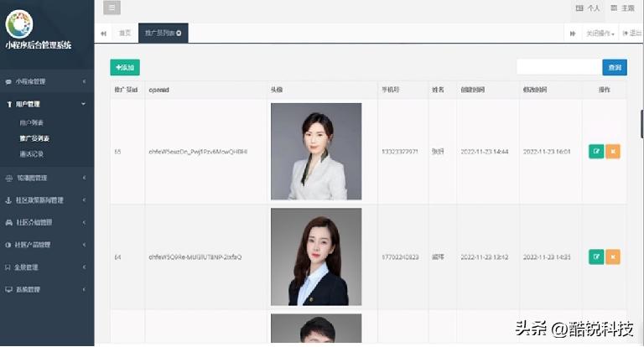Image resolution: width=644 pixels, height=347 pixels.
Task: Click the green edit icon in row 65
Action: [596, 152]
